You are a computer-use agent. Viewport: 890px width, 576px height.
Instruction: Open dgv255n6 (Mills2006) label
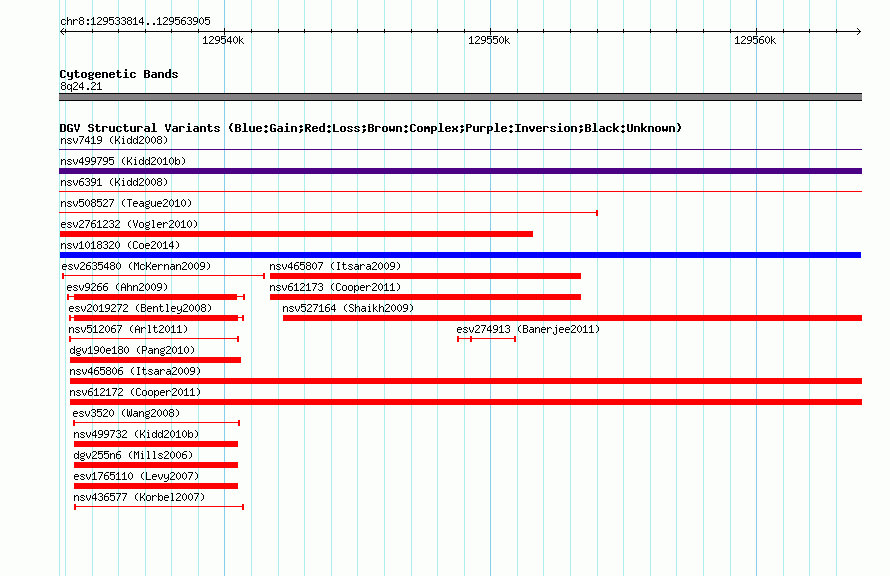(x=133, y=455)
